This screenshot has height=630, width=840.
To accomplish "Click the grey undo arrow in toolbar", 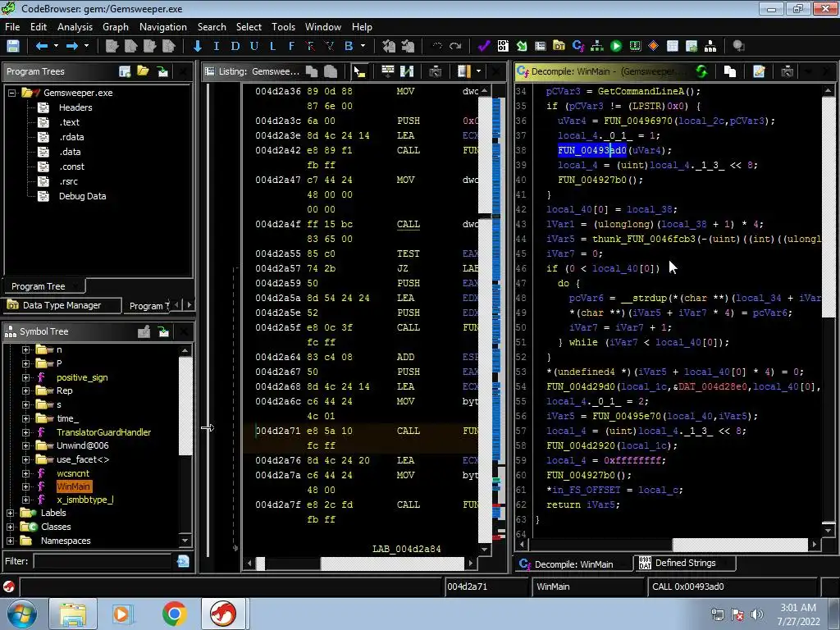I will 437,46.
